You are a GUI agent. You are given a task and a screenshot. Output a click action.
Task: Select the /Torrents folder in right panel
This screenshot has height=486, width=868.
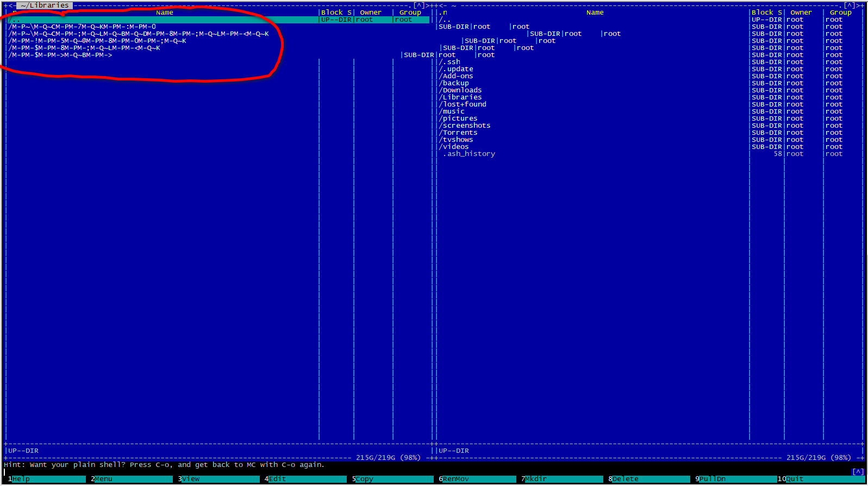[460, 133]
